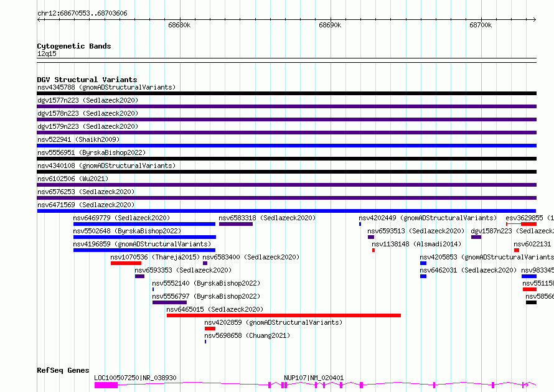
Task: Click the blue nsv6462031 variant marker
Action: (423, 276)
